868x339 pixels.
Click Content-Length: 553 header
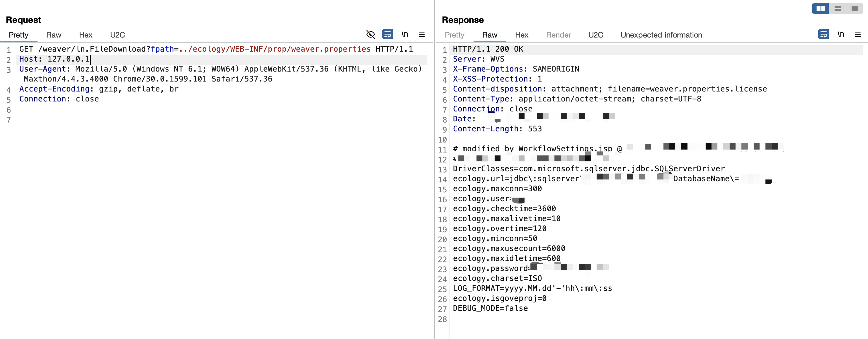(497, 129)
